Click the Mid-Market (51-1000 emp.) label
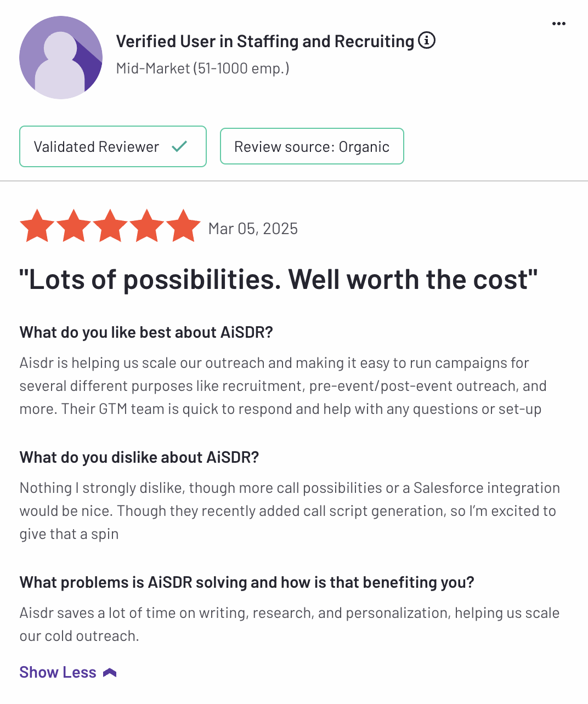The width and height of the screenshot is (588, 704). click(x=202, y=69)
